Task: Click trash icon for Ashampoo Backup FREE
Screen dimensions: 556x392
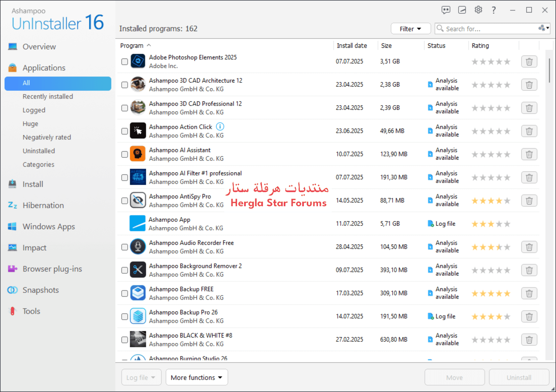Action: pos(529,293)
